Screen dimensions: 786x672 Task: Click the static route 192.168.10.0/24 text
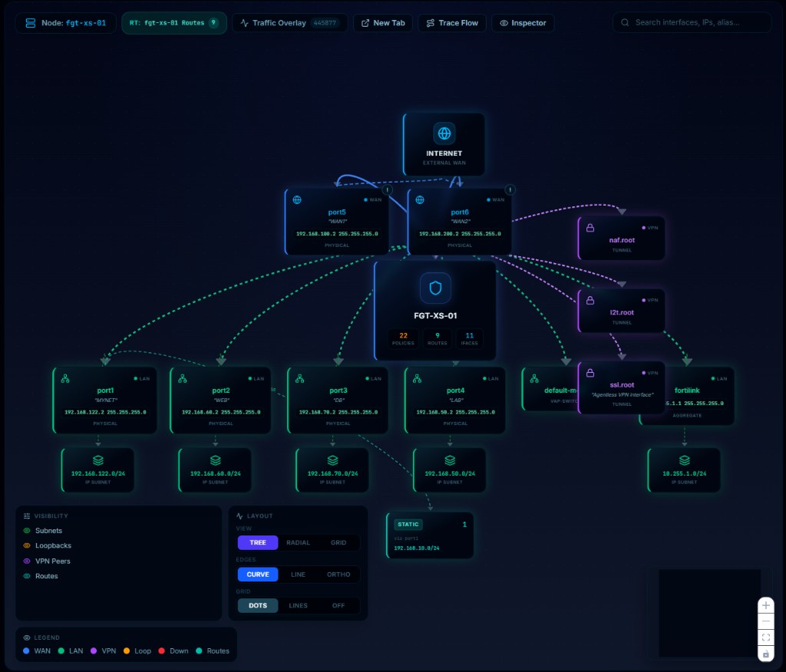tap(417, 548)
